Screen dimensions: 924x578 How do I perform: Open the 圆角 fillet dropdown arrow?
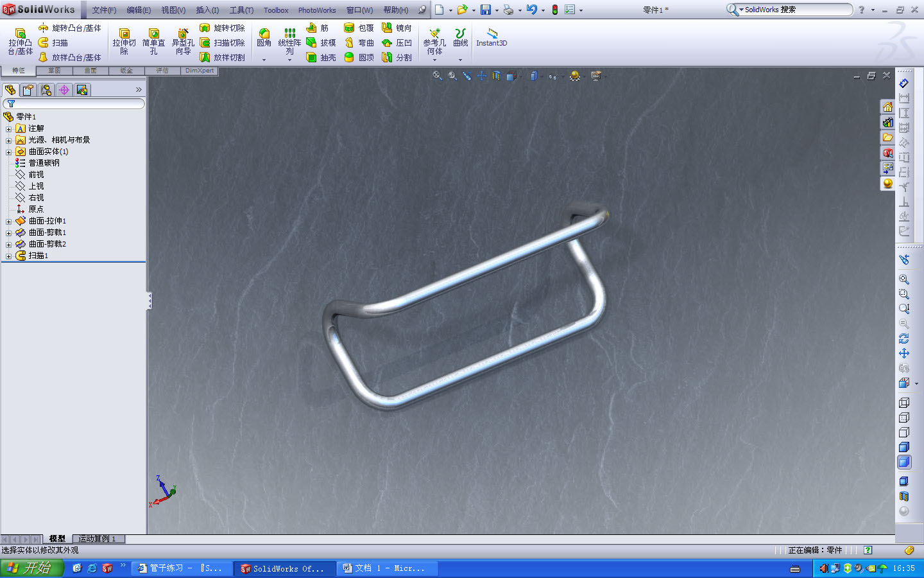264,60
